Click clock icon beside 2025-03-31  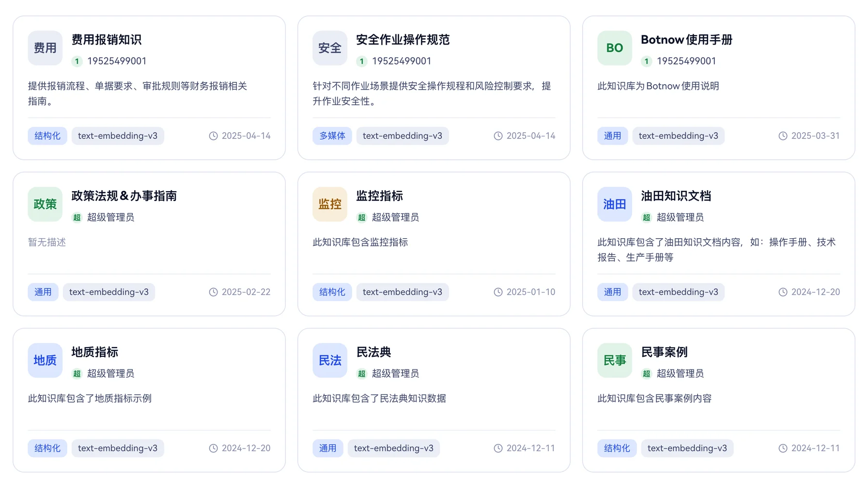(x=783, y=136)
